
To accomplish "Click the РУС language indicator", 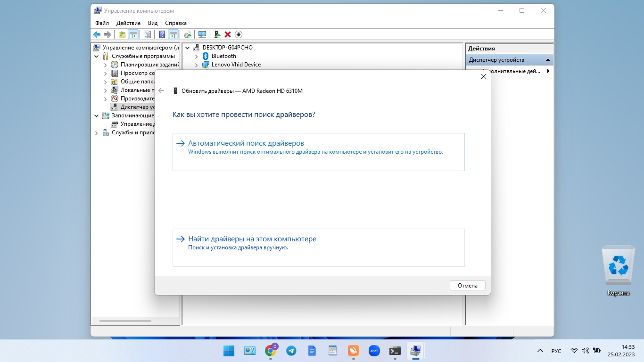I will (x=556, y=351).
